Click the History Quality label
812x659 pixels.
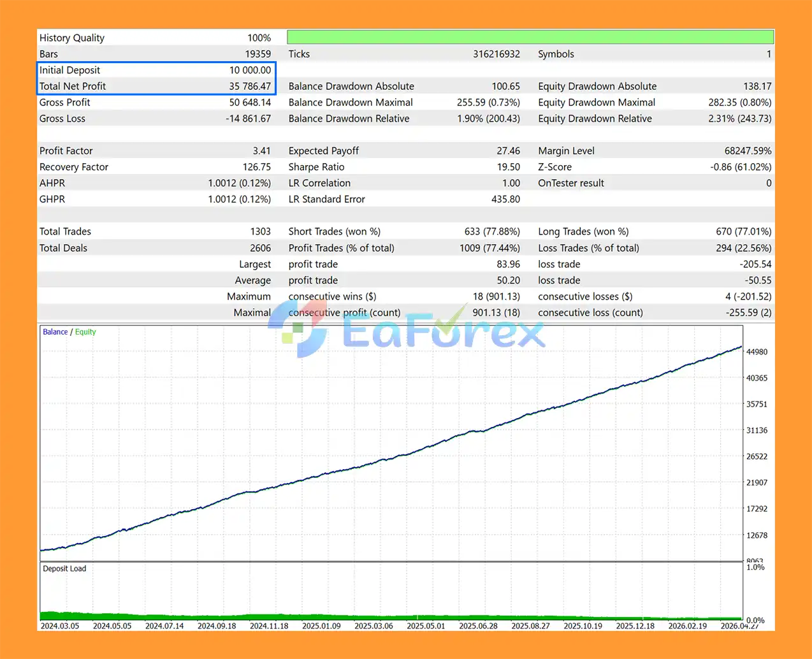click(72, 38)
